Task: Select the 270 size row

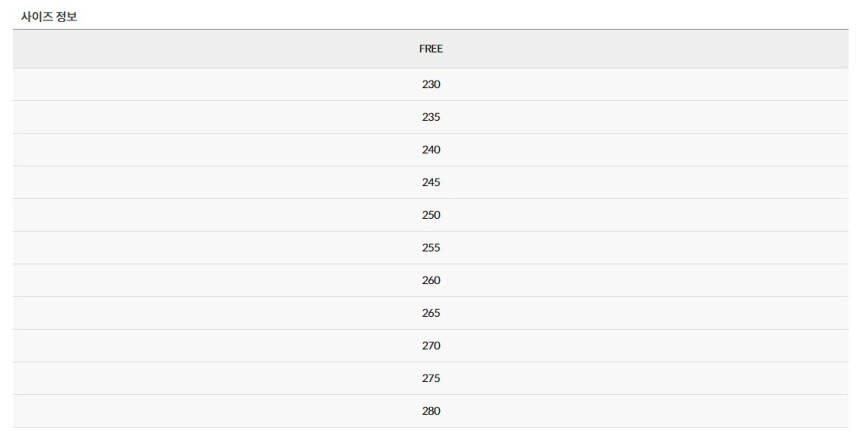Action: (x=431, y=346)
